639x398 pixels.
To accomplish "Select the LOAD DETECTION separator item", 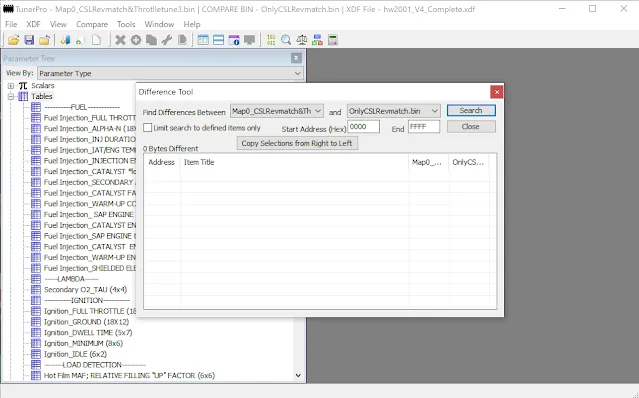I will (95, 365).
